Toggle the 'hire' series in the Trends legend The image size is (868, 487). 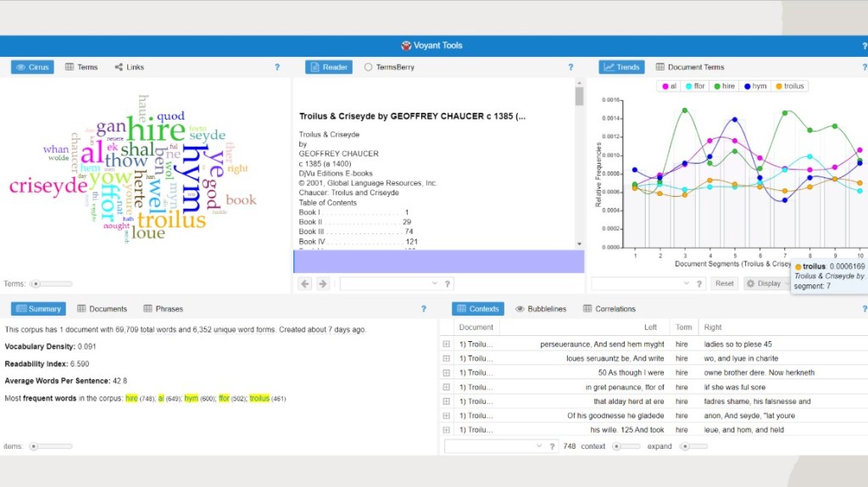(724, 86)
